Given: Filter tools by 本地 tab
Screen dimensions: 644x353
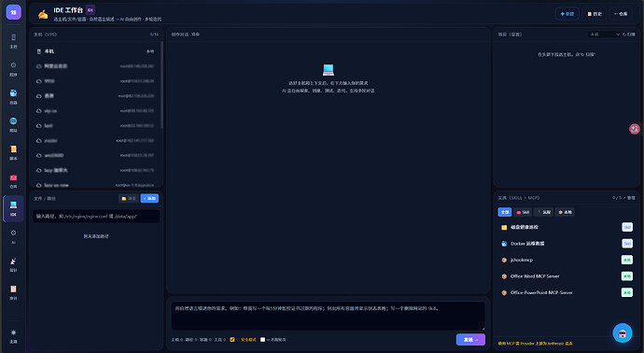Looking at the screenshot, I should click(566, 212).
